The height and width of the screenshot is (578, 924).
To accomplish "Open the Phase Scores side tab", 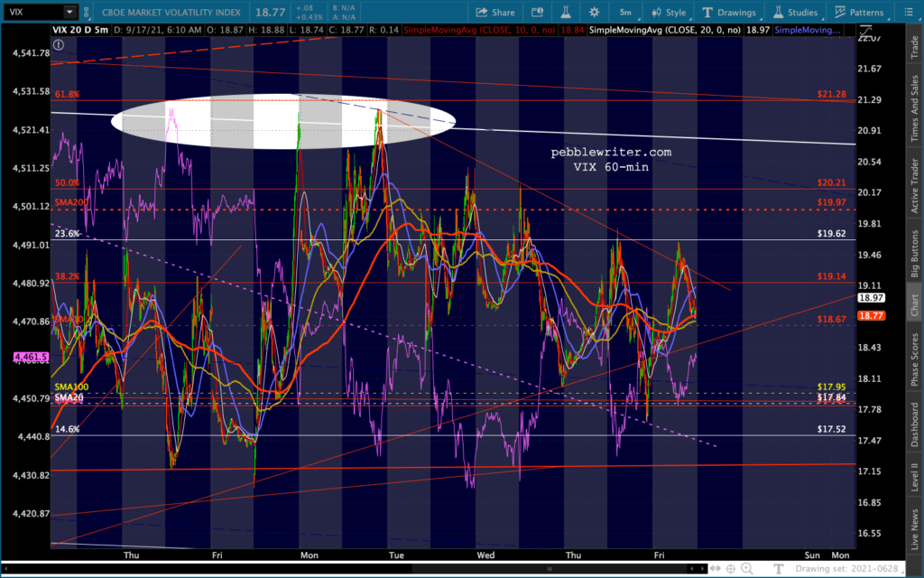I will point(914,361).
